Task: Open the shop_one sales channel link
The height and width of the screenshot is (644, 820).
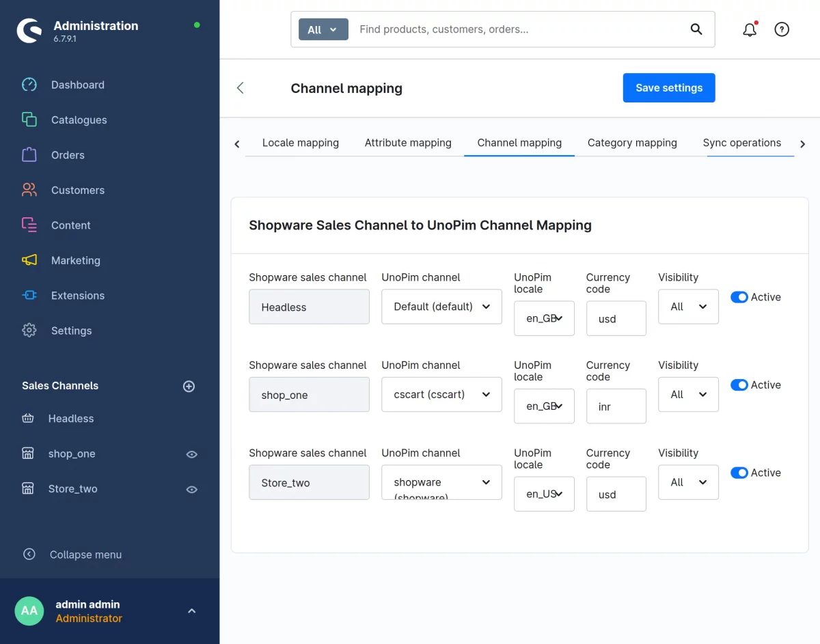Action: click(72, 453)
